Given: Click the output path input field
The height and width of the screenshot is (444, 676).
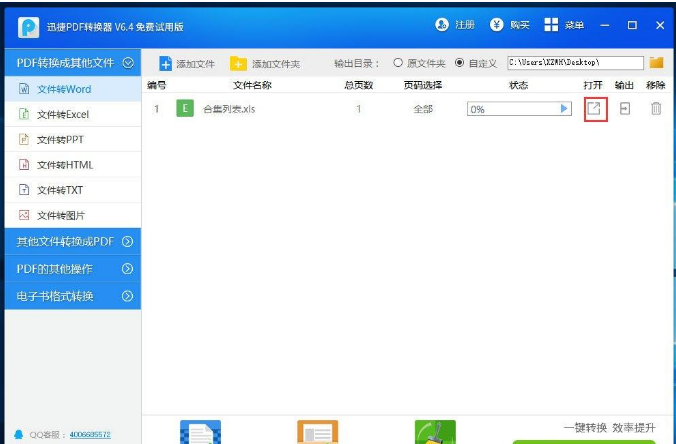Looking at the screenshot, I should (574, 63).
